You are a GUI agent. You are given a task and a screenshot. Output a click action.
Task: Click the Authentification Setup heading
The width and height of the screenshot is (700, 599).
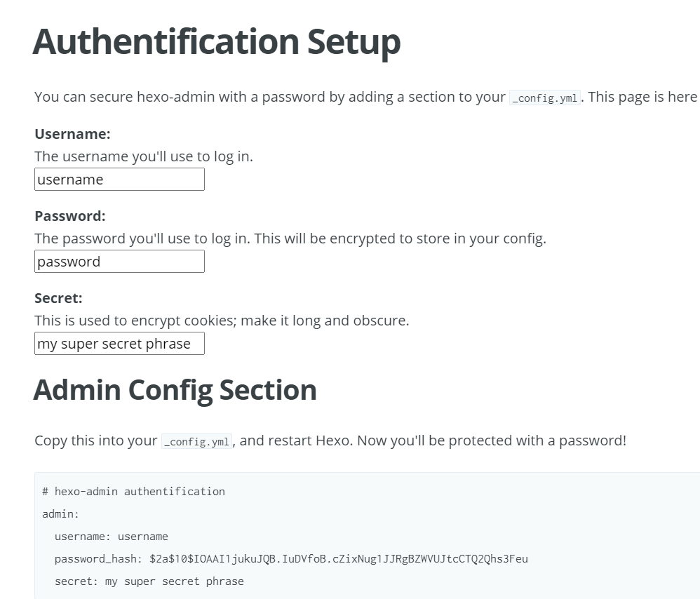[x=217, y=41]
